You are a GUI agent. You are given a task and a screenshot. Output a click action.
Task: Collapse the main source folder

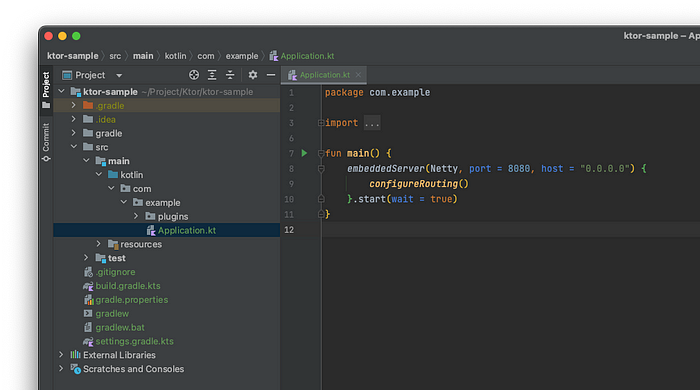(86, 161)
